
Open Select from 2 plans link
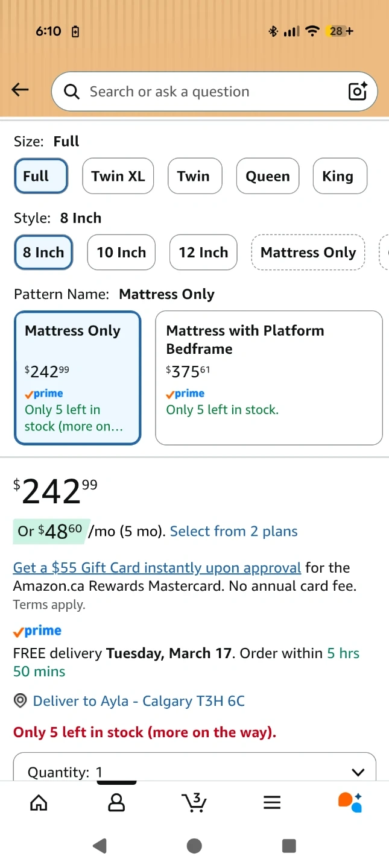click(x=234, y=531)
